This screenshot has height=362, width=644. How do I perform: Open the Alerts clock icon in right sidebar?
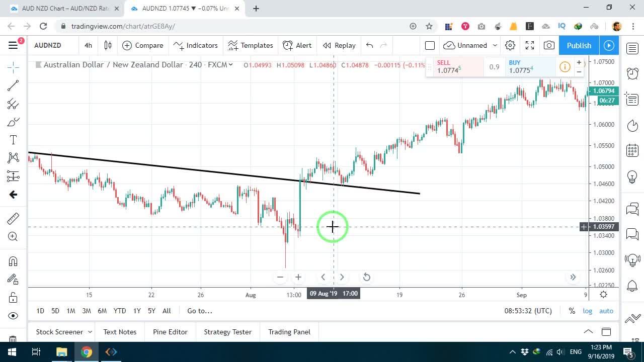(x=632, y=73)
